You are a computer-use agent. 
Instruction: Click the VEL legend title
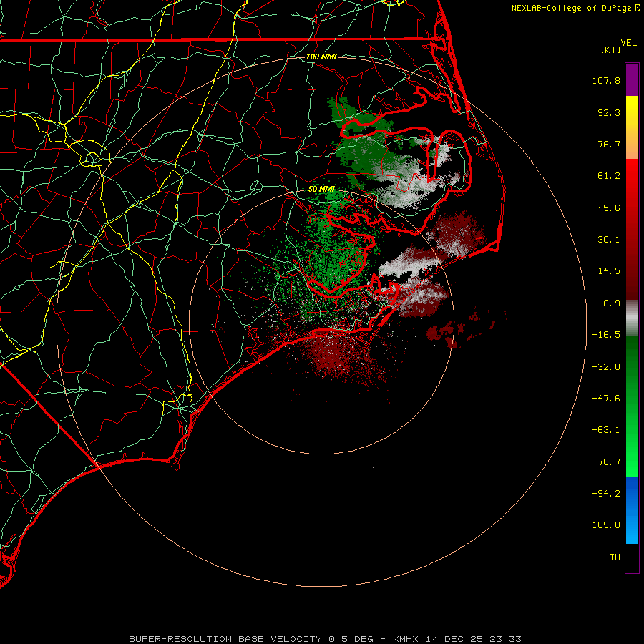pos(628,43)
